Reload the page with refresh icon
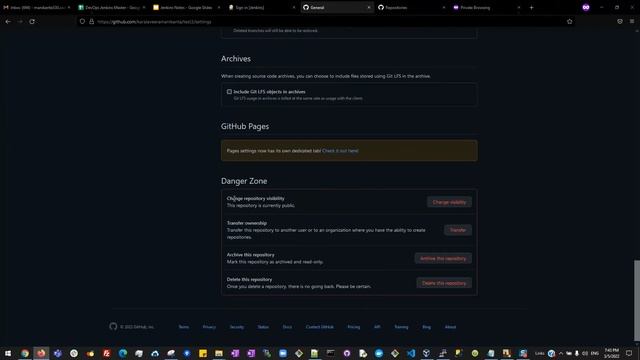 coord(32,22)
